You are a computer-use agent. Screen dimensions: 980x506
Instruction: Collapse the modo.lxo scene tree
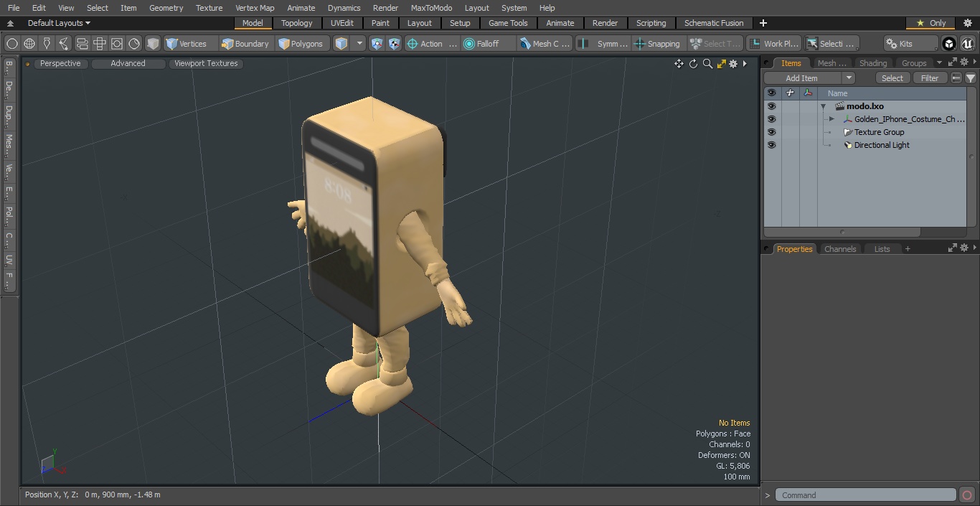(x=824, y=106)
